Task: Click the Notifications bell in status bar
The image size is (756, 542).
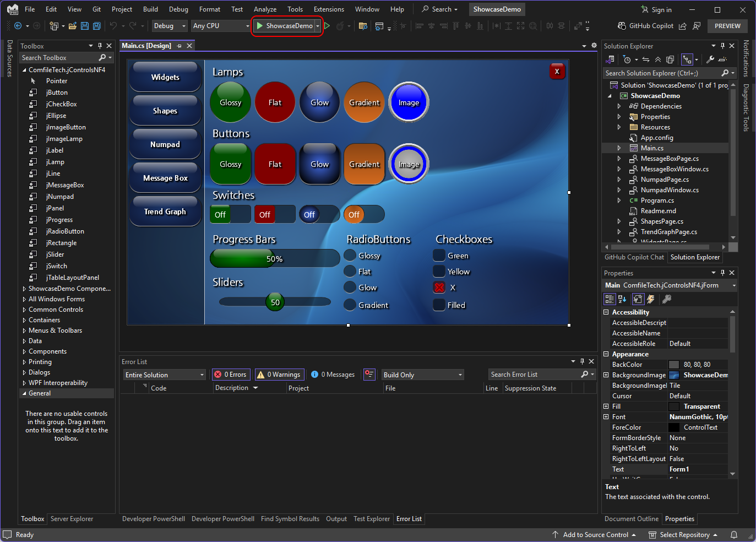Action: pos(734,535)
